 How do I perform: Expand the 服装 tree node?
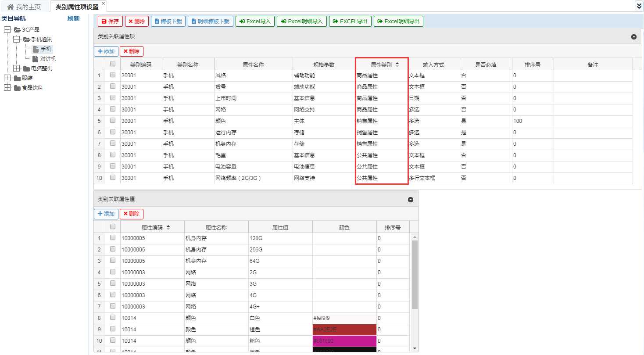[7, 78]
